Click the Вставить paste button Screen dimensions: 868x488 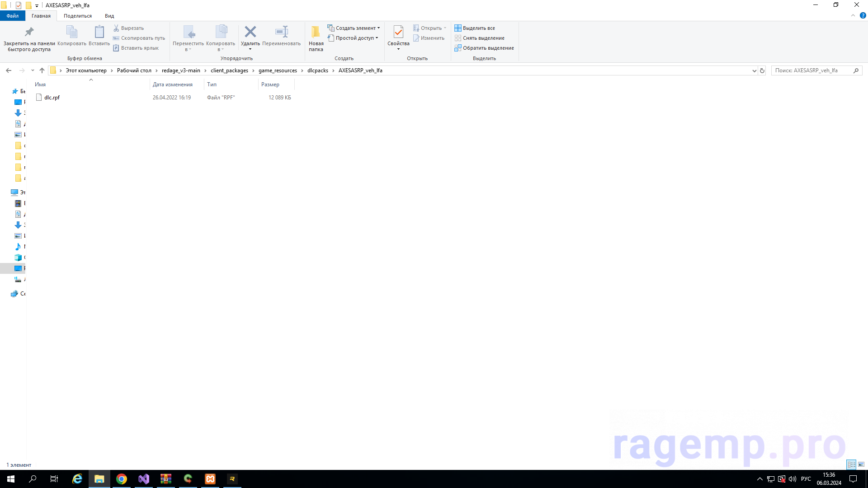point(99,36)
